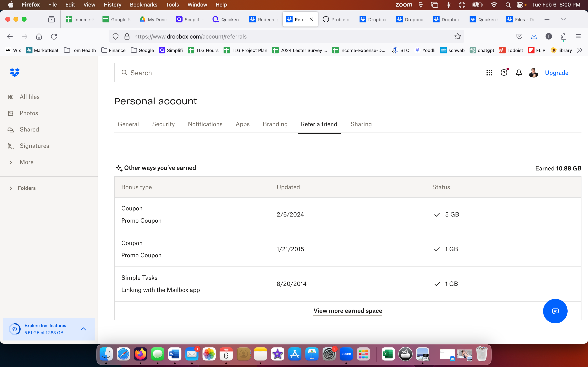Click the support chat bubble button
The width and height of the screenshot is (588, 367).
[555, 311]
